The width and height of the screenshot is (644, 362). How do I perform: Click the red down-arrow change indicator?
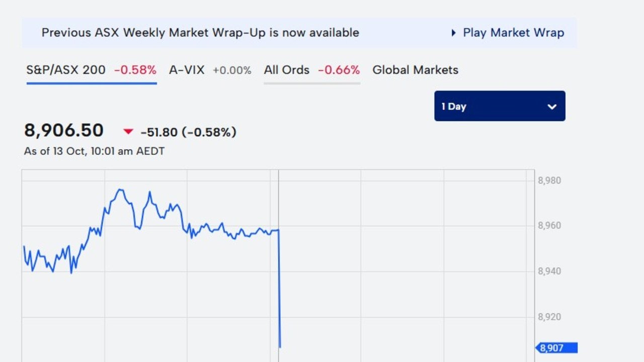click(128, 132)
